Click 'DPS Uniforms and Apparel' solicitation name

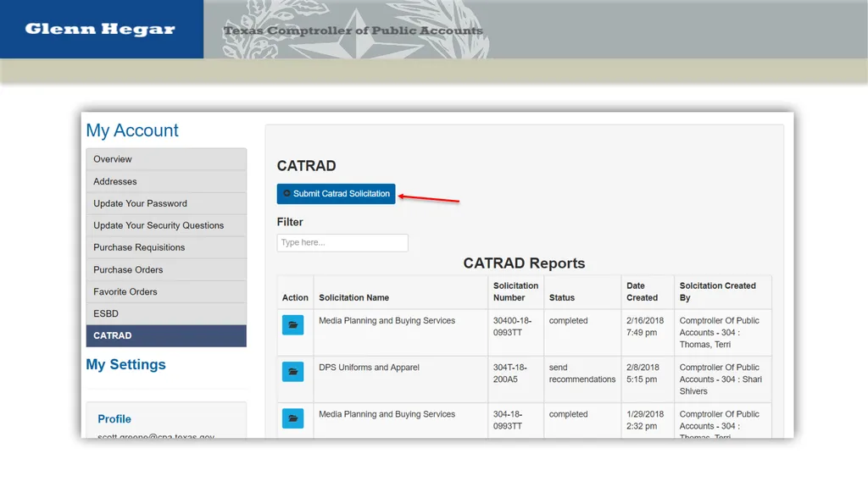(370, 368)
